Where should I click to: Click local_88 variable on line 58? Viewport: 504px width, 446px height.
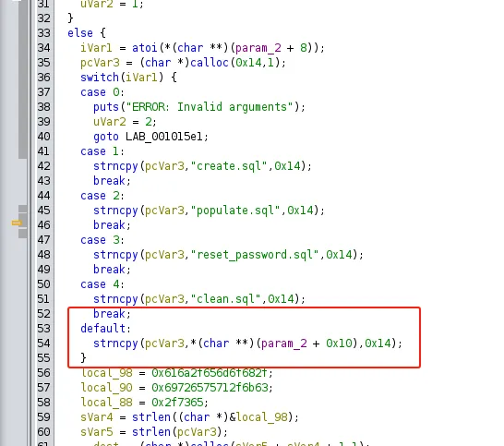106,403
